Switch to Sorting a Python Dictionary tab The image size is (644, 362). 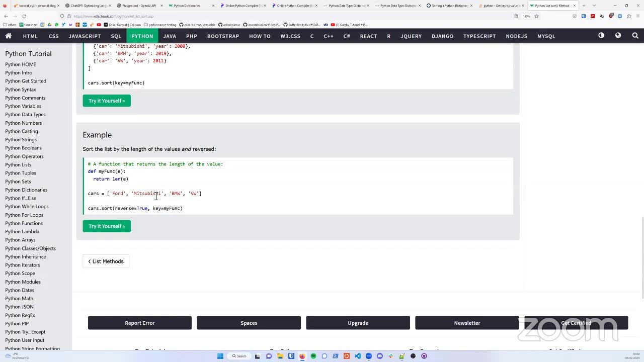[450, 6]
